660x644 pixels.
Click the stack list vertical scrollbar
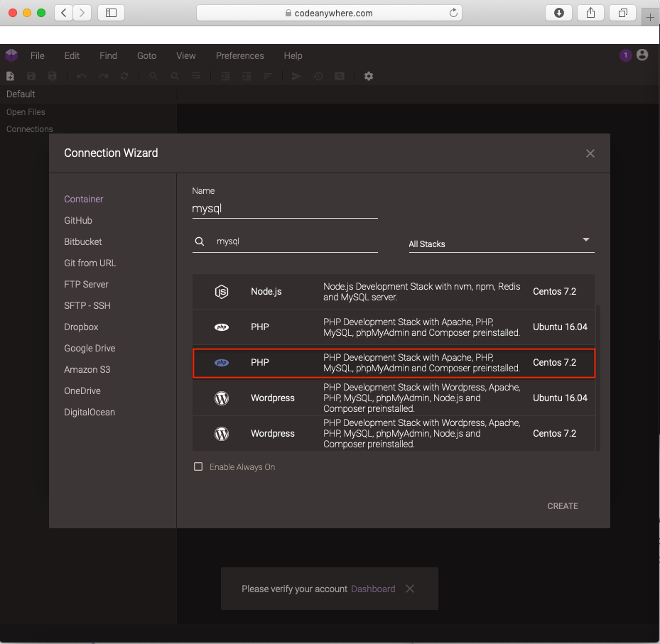click(597, 378)
